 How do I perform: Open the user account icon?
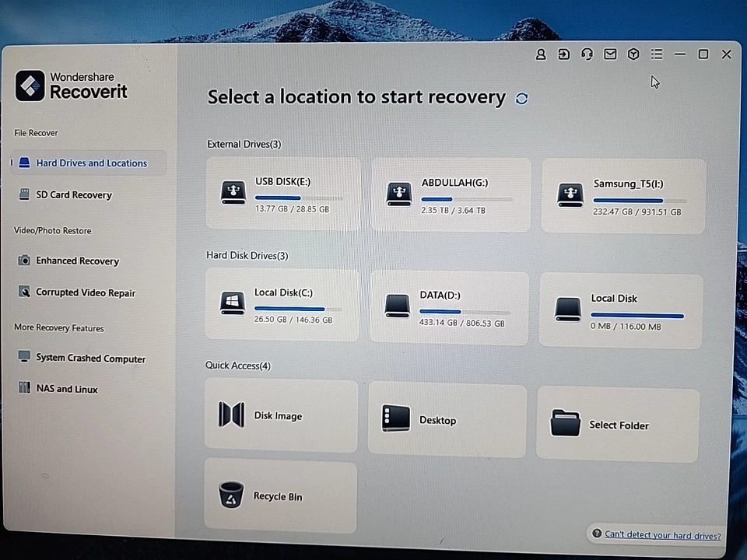[541, 54]
